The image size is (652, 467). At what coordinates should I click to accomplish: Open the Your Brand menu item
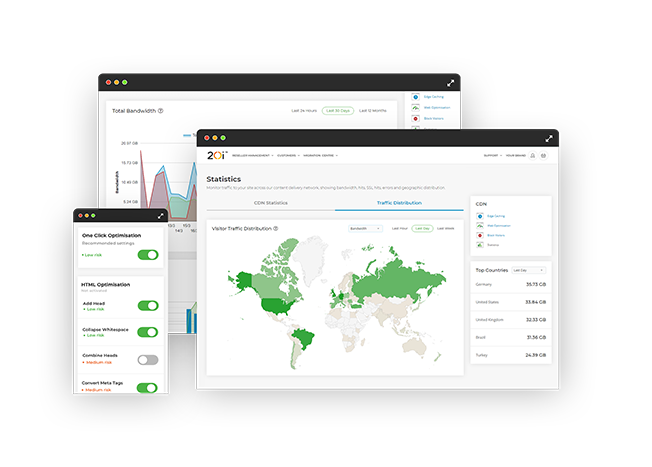(x=516, y=156)
